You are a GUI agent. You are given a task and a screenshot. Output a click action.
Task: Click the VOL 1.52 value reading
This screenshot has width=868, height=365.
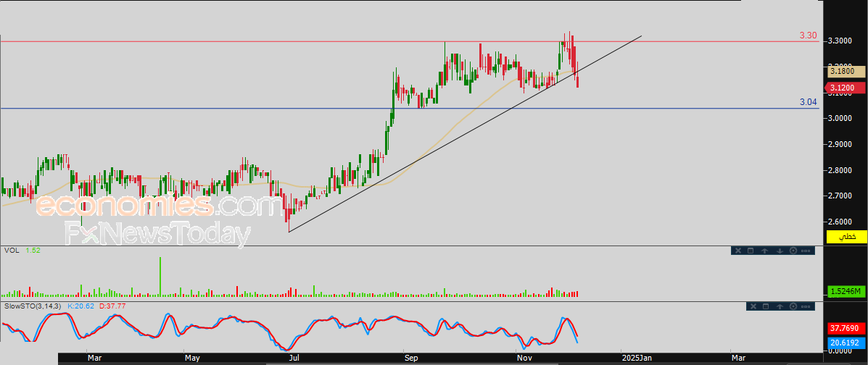(x=33, y=251)
